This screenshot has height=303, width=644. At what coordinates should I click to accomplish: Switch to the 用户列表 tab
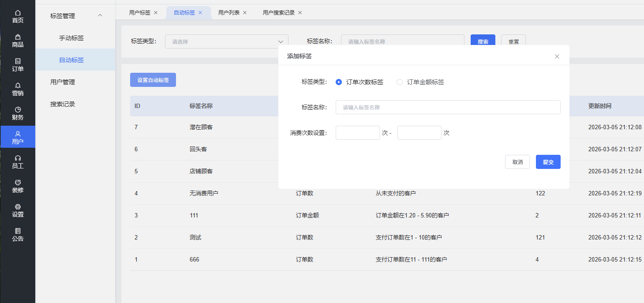click(229, 13)
